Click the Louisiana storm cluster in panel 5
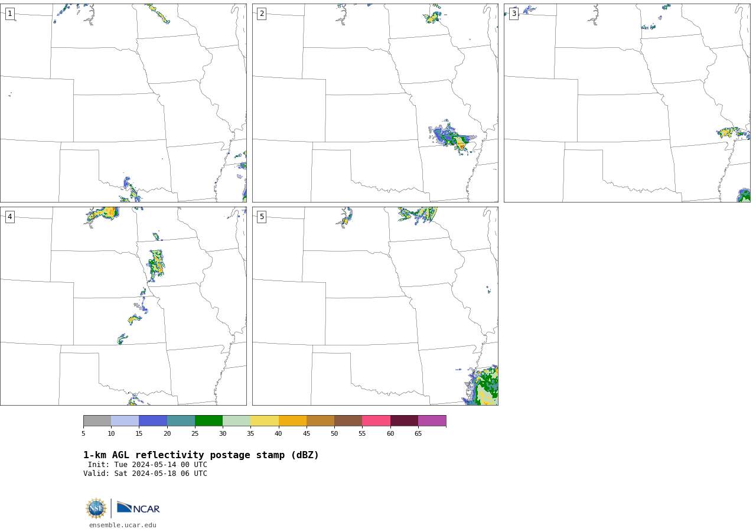Viewport: 756px width, 532px height. pyautogui.click(x=482, y=386)
